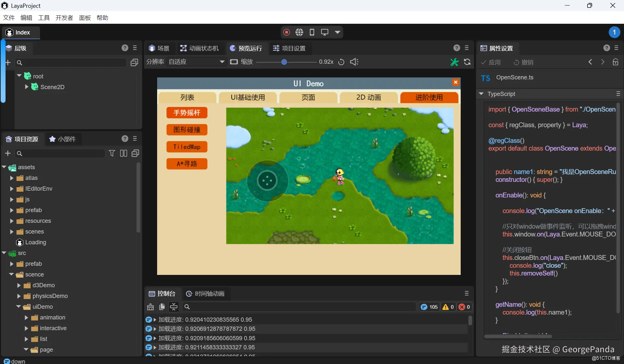
Task: Expand the animation folder under uiDemo
Action: click(x=26, y=317)
